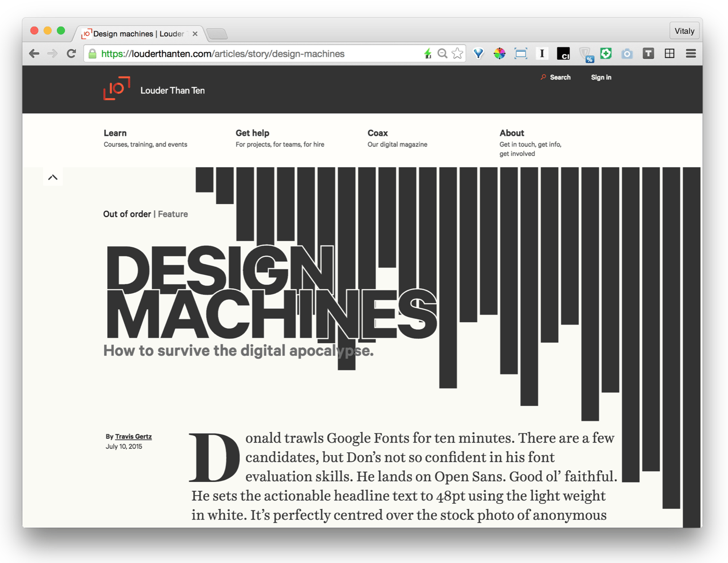Click the July 10, 2015 date text

tap(124, 446)
